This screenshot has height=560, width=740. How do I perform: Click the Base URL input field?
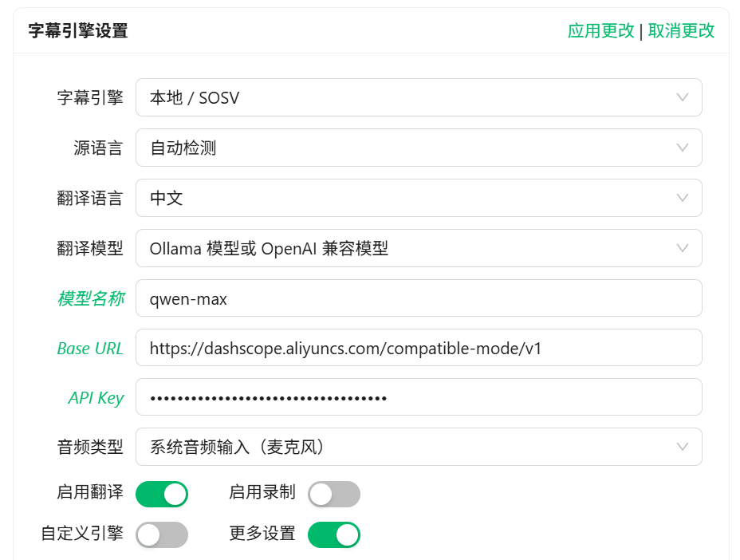coord(418,348)
